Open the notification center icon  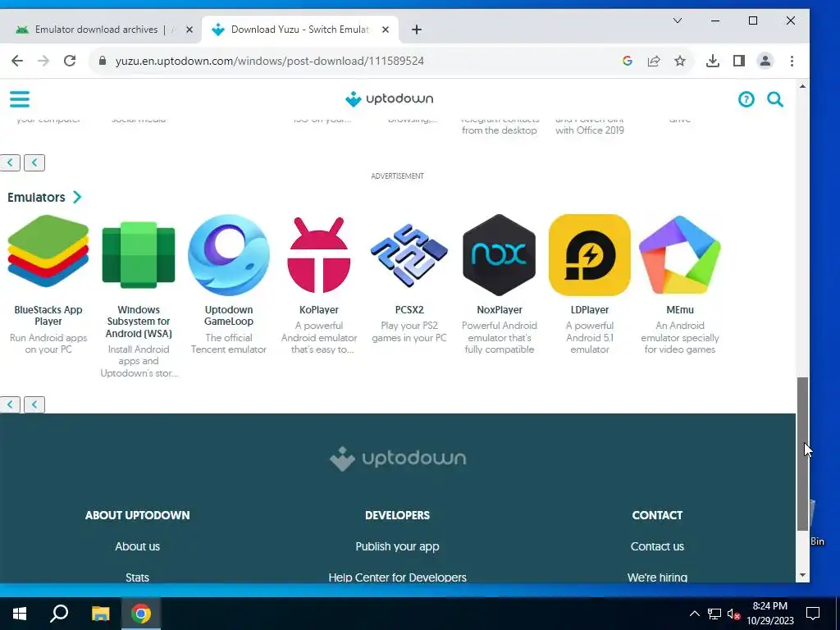click(x=813, y=614)
